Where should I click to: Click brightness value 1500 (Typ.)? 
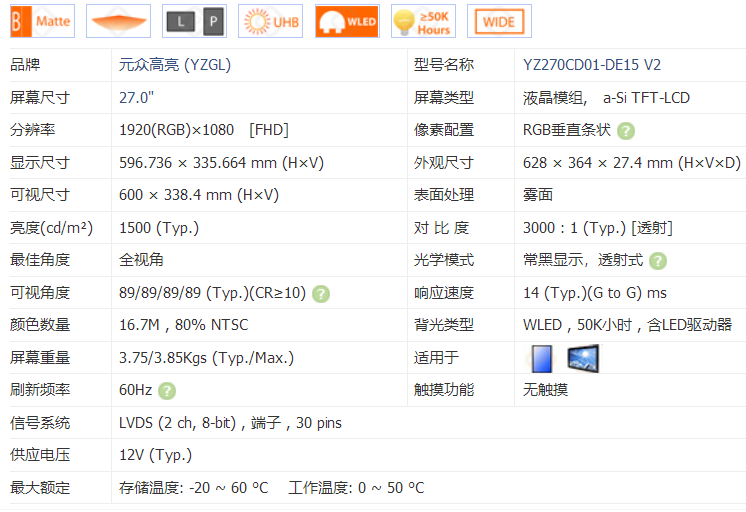coord(159,228)
